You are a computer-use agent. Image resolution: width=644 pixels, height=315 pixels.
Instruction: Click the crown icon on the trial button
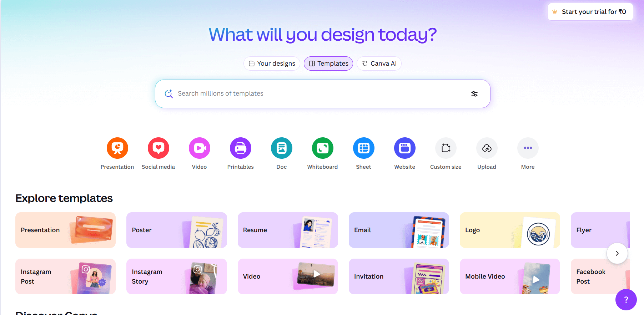click(x=555, y=12)
